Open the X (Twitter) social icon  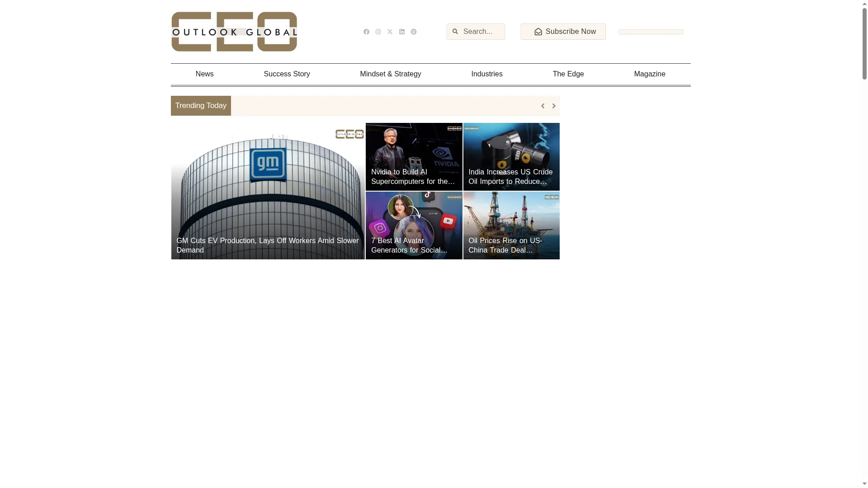pyautogui.click(x=390, y=32)
